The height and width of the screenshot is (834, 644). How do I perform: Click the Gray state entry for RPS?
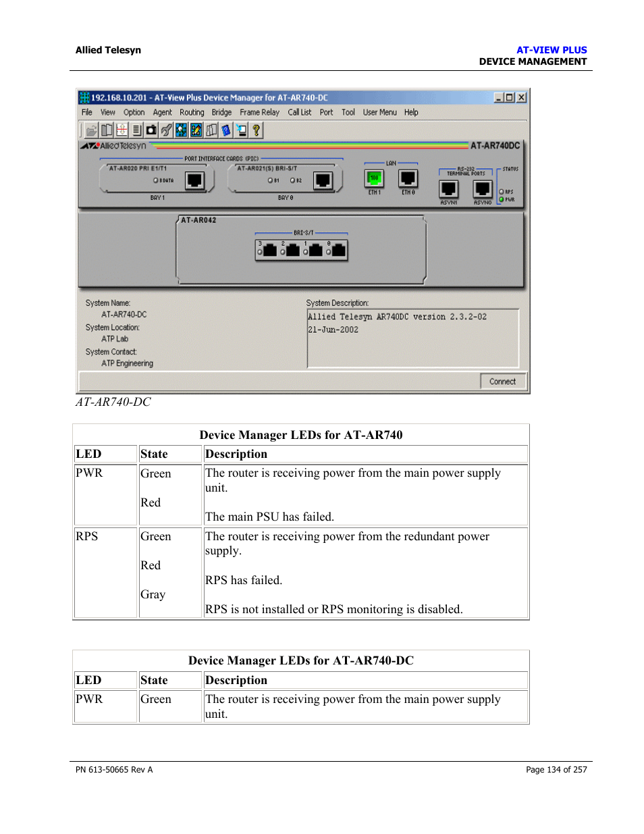(x=153, y=594)
